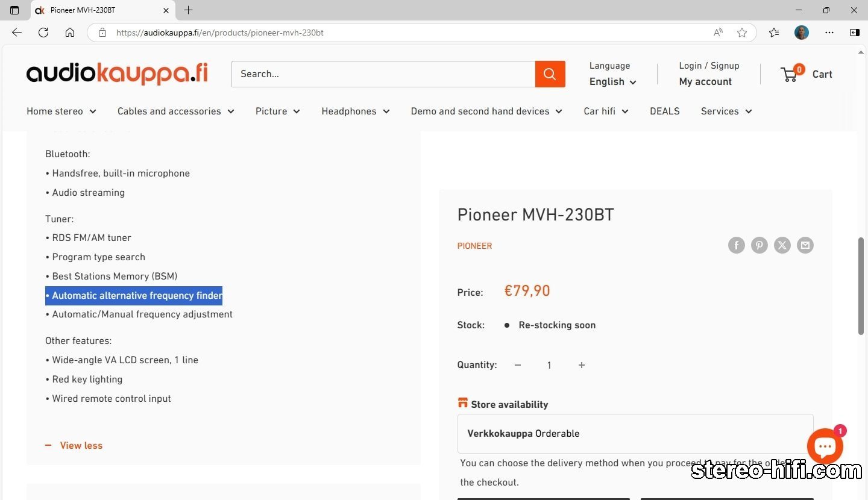This screenshot has height=500, width=868.
Task: Toggle read aloud in address bar
Action: click(718, 33)
